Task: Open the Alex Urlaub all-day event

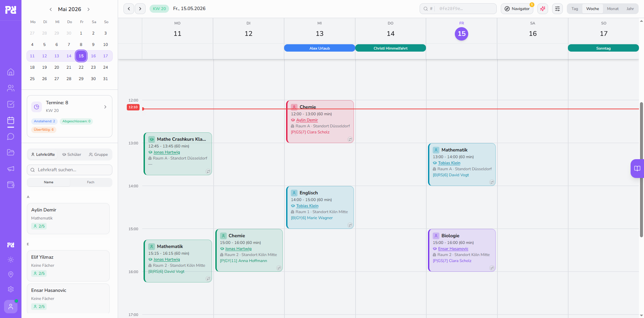Action: click(x=319, y=48)
